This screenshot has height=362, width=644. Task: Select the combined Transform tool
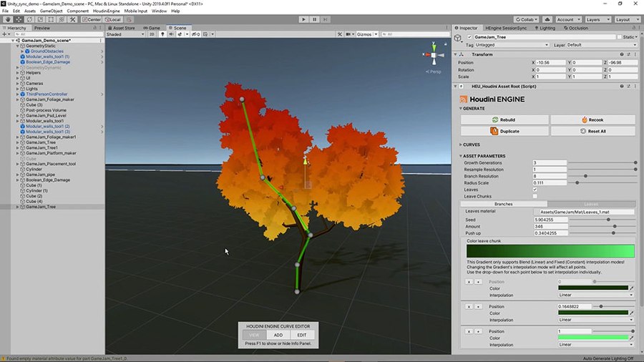(x=62, y=19)
